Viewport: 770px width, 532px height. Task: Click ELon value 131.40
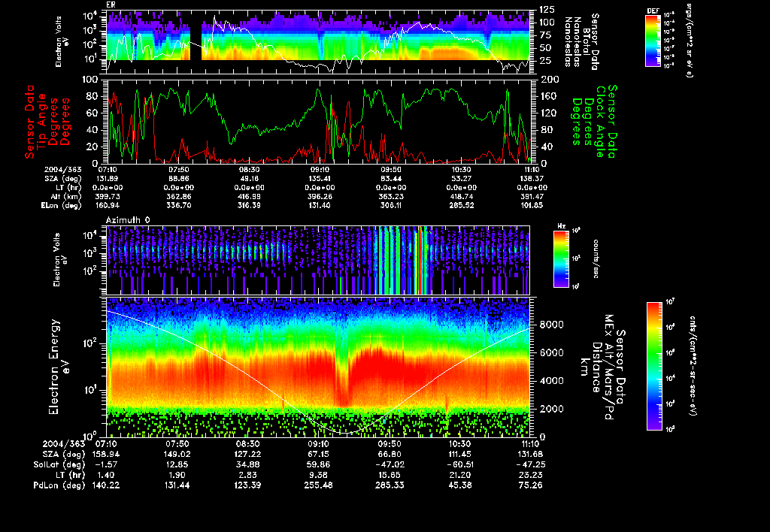click(320, 206)
